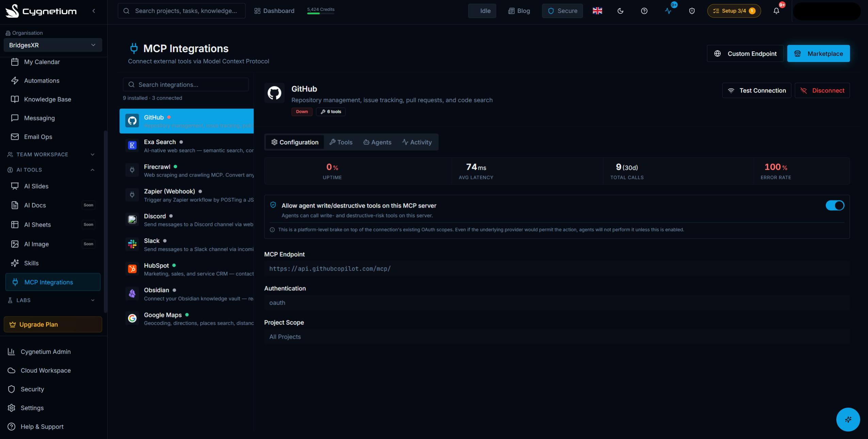The image size is (868, 439).
Task: Toggle allow agent write/destructive tools switch
Action: point(835,206)
